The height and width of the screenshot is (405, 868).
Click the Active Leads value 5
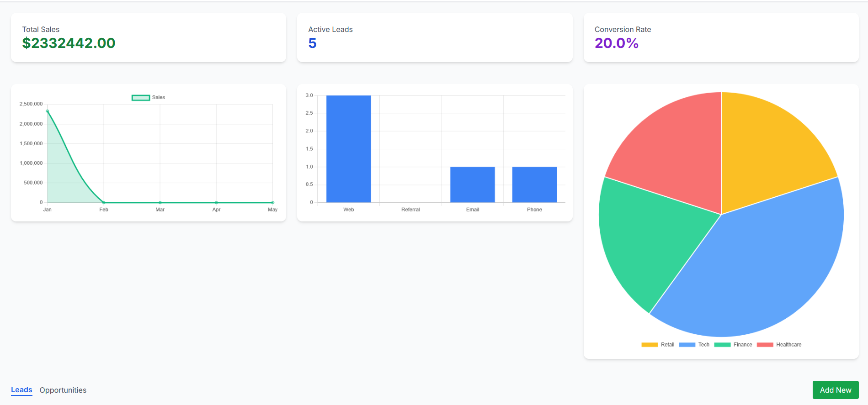(x=312, y=43)
